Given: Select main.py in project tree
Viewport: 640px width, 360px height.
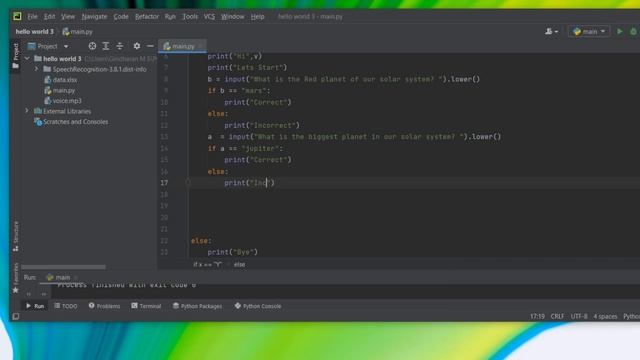Looking at the screenshot, I should [60, 90].
